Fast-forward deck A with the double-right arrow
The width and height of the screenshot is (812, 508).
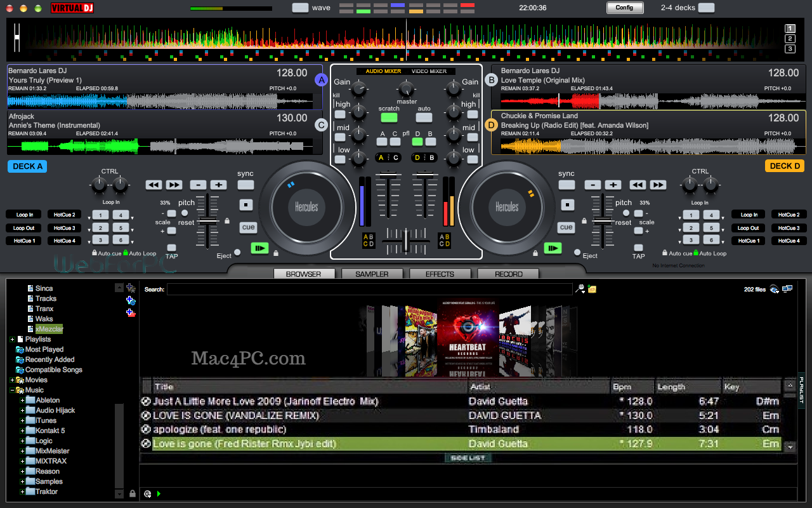coord(174,185)
